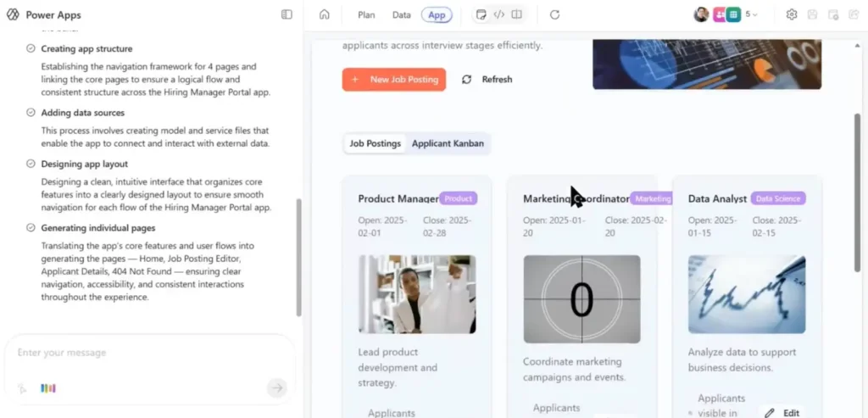
Task: Click the colorful bars icon in chat box
Action: pyautogui.click(x=47, y=388)
